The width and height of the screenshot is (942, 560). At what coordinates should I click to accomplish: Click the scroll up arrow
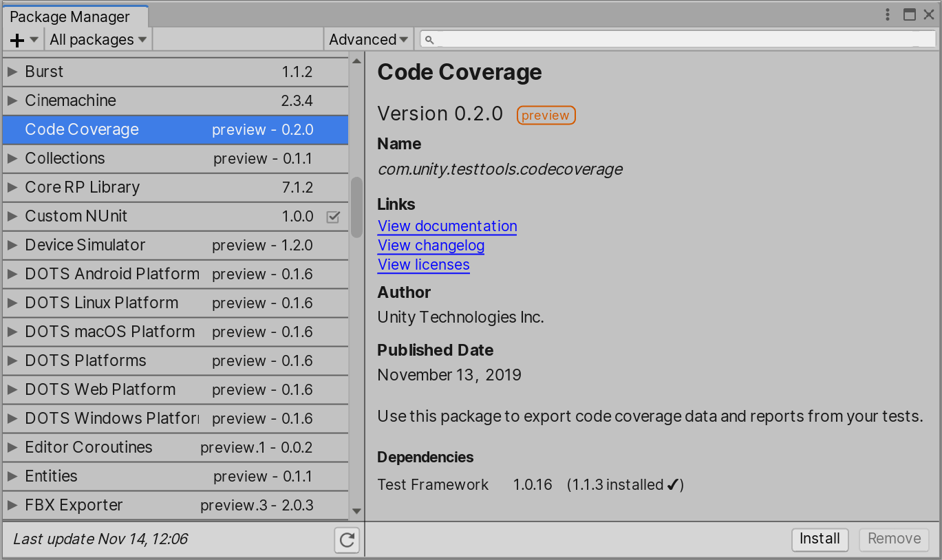pyautogui.click(x=356, y=61)
